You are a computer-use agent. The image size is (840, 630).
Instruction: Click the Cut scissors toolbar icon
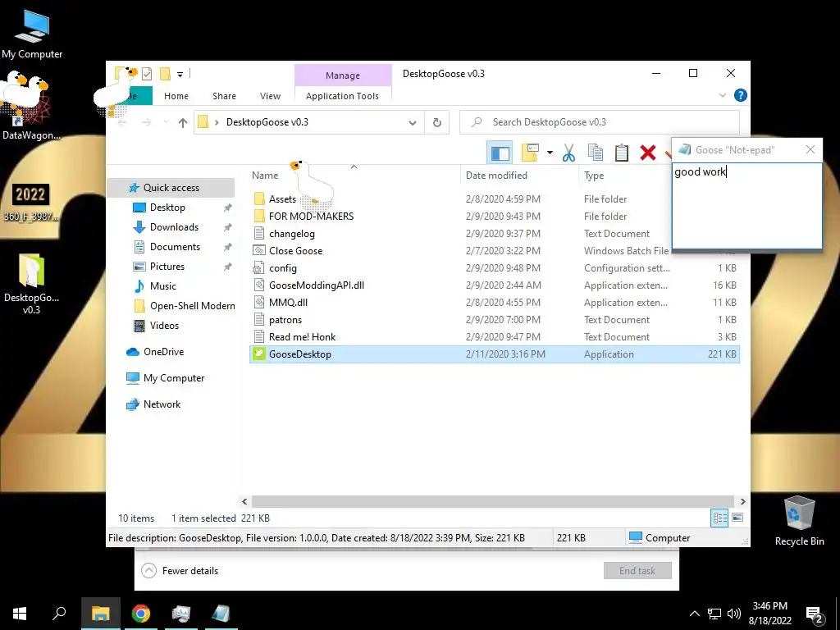(x=568, y=153)
